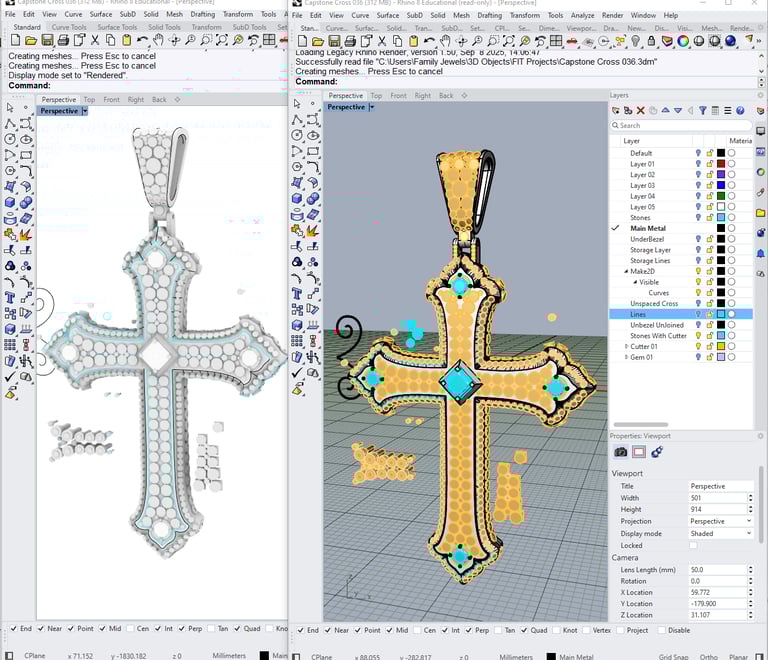The height and width of the screenshot is (660, 768).
Task: Open the Layers panel help icon
Action: coord(740,110)
